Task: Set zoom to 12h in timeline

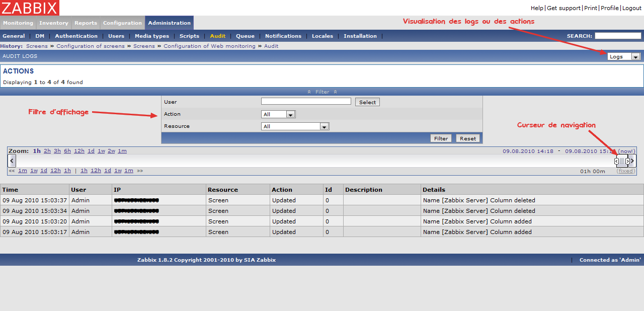Action: (79, 151)
